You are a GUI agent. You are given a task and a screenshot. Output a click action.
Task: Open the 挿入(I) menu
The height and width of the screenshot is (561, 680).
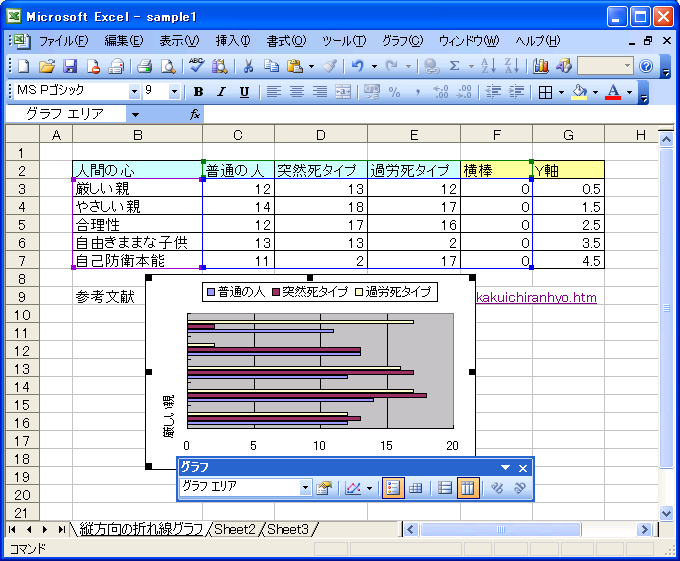(233, 41)
